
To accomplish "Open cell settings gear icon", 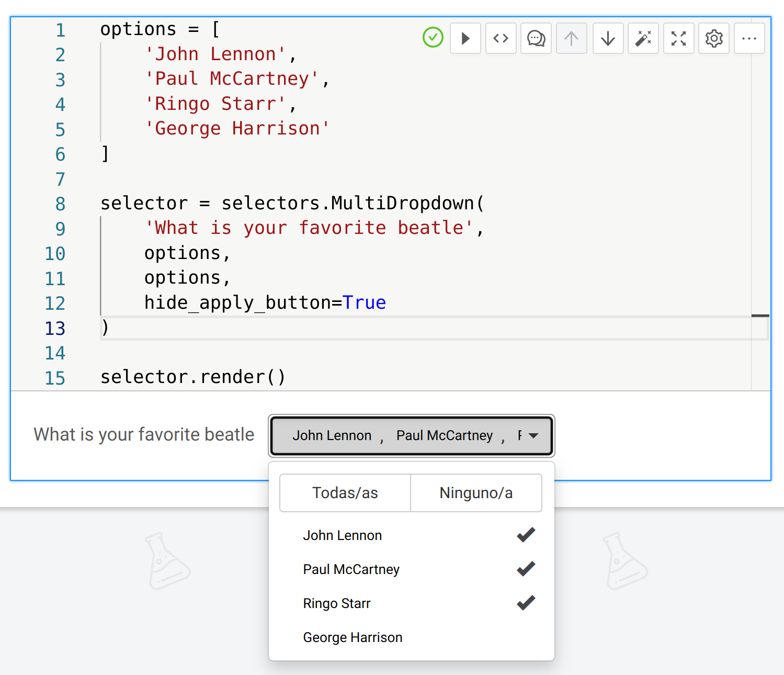I will point(713,38).
